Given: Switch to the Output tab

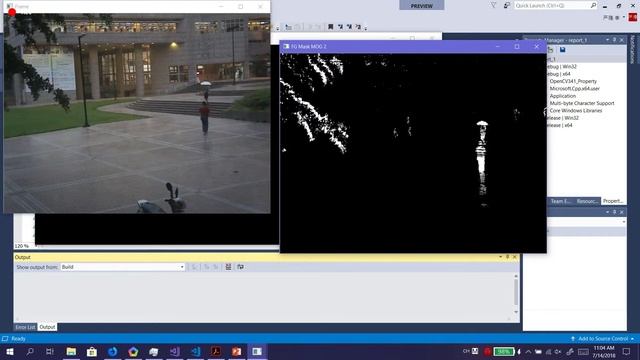Looking at the screenshot, I should (47, 327).
